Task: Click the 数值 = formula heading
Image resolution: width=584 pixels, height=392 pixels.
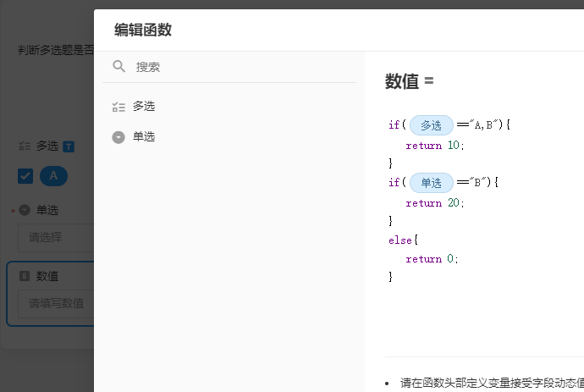Action: pos(409,81)
